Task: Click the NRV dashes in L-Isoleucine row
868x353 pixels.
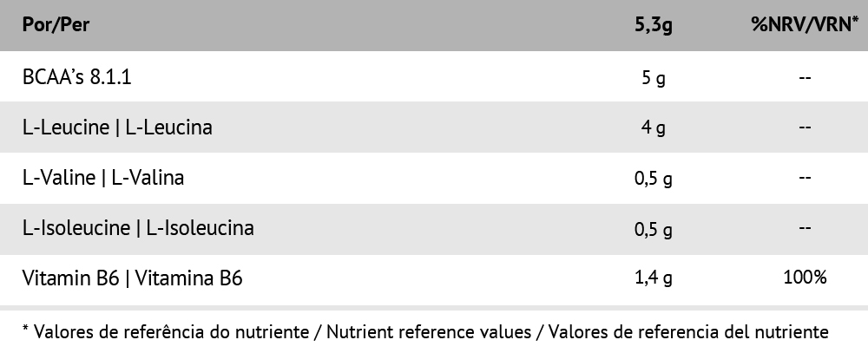Action: point(804,229)
